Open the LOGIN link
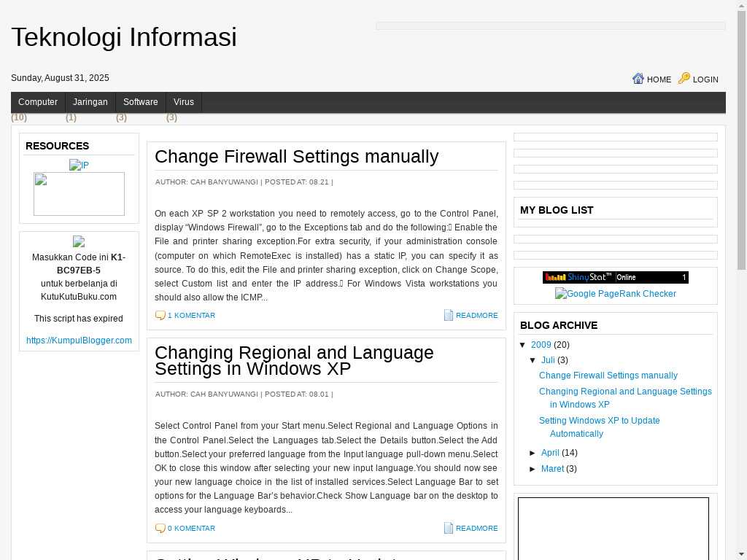Image resolution: width=747 pixels, height=560 pixels. pos(705,79)
